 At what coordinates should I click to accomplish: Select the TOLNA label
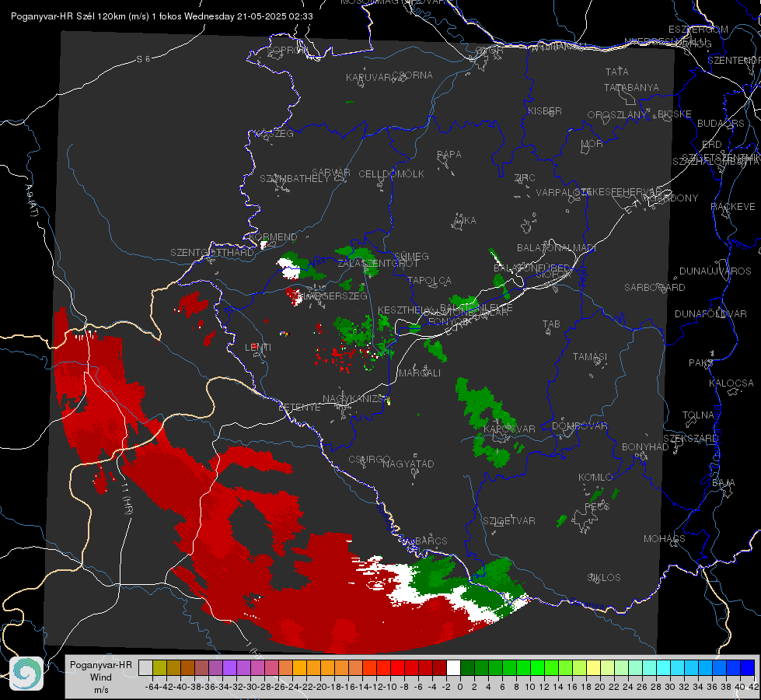click(698, 415)
